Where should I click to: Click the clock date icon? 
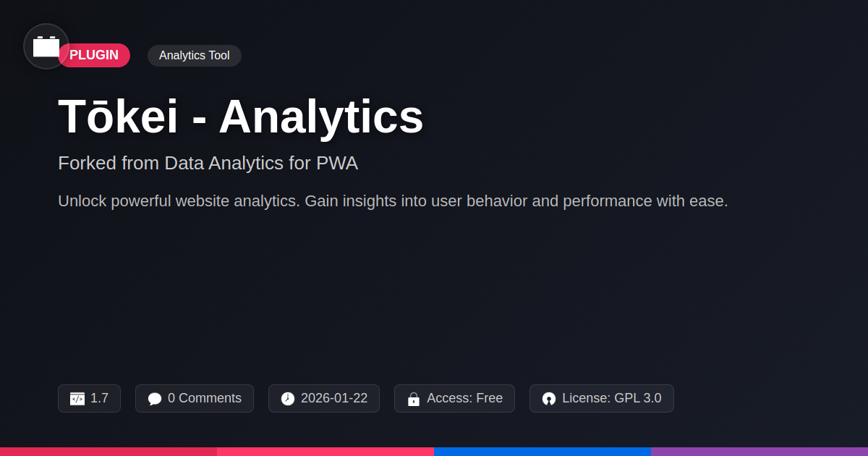(288, 399)
